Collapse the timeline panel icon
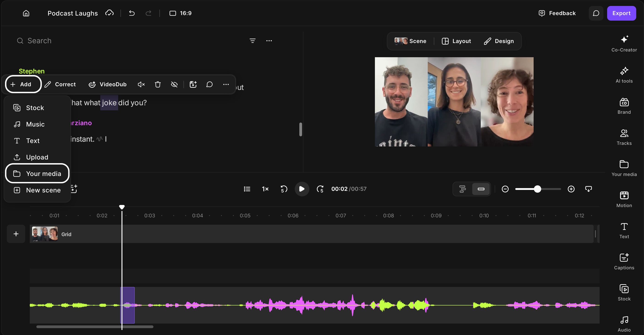644x335 pixels. [x=589, y=189]
